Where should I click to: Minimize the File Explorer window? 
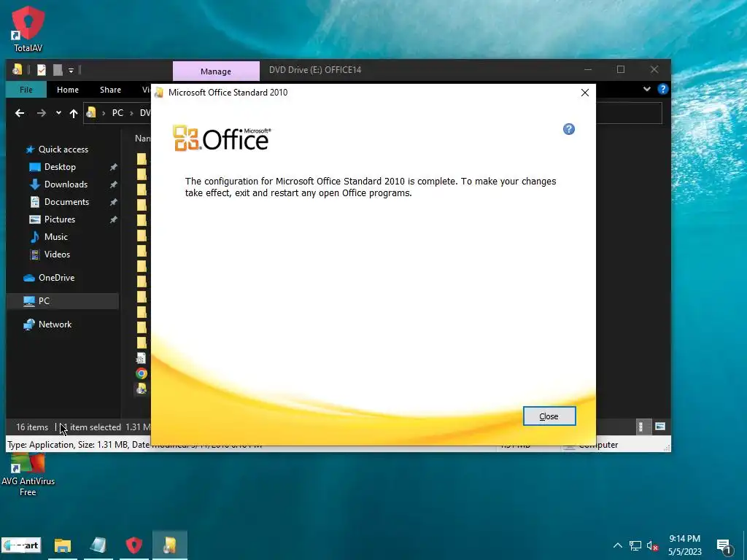pos(588,69)
